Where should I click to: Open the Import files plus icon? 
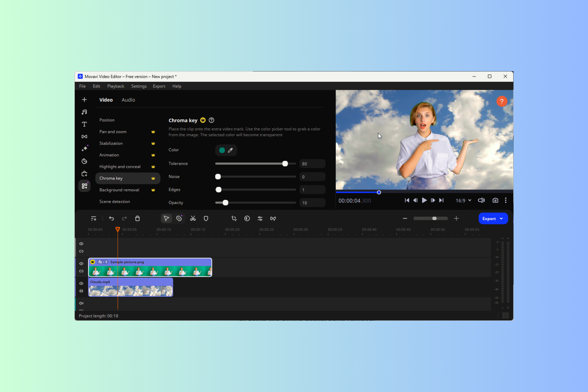[84, 100]
